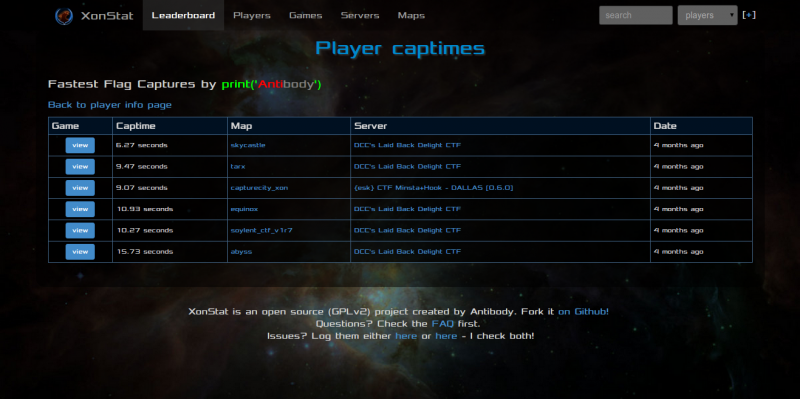Viewport: 800px width, 399px height.
Task: View the skycastle capture game
Action: point(80,145)
